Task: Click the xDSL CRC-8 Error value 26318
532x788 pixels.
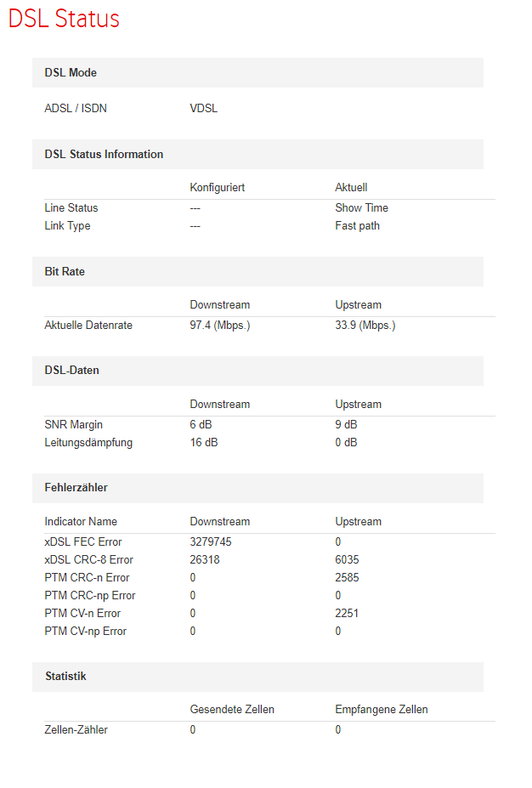Action: click(204, 560)
